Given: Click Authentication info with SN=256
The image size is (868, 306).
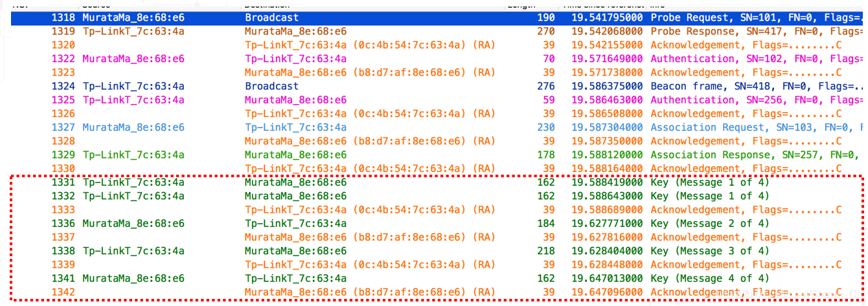Looking at the screenshot, I should pyautogui.click(x=757, y=100).
